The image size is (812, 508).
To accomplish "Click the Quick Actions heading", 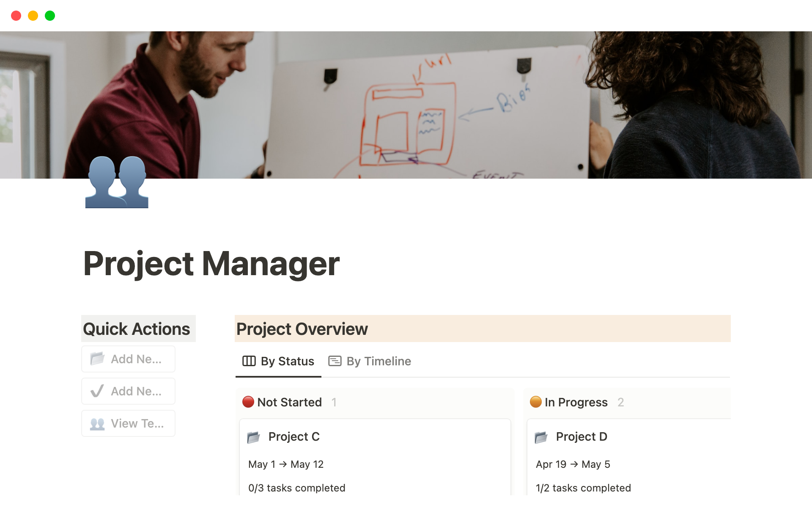I will pos(137,329).
